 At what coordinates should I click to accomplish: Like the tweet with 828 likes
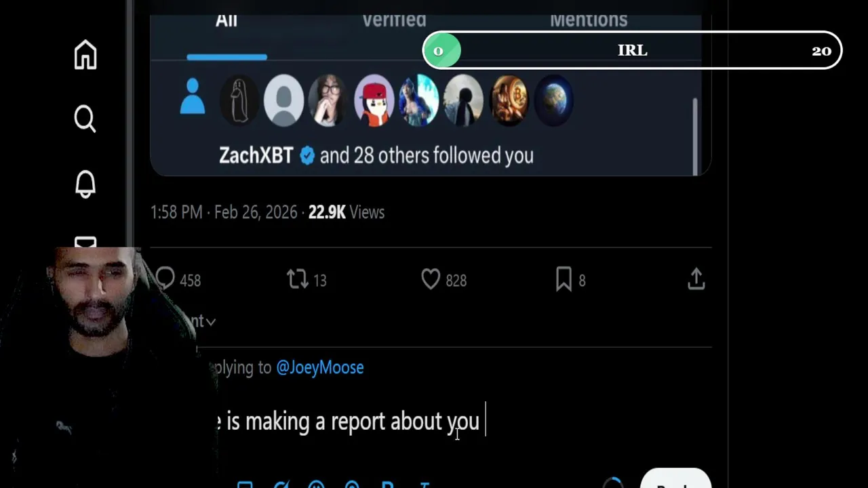[431, 279]
